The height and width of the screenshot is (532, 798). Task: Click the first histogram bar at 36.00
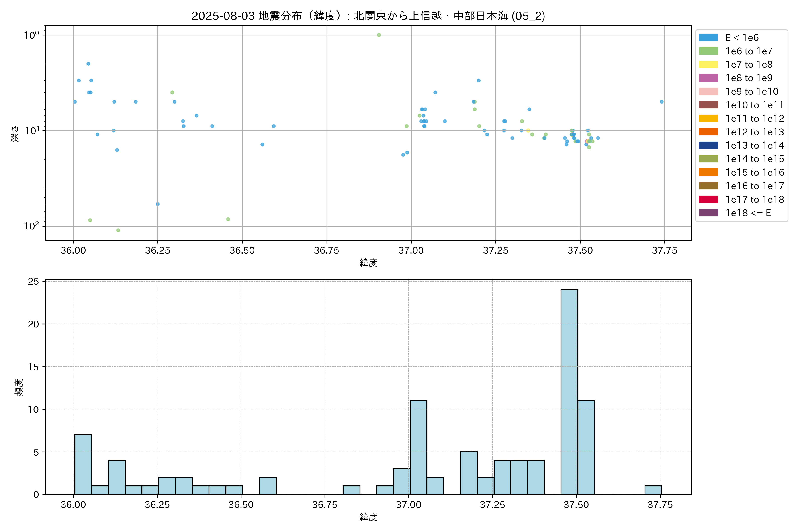tap(83, 464)
